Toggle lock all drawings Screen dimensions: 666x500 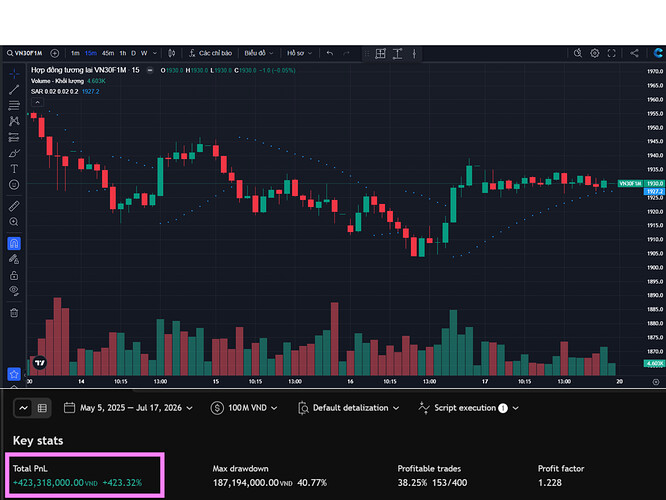(x=14, y=275)
